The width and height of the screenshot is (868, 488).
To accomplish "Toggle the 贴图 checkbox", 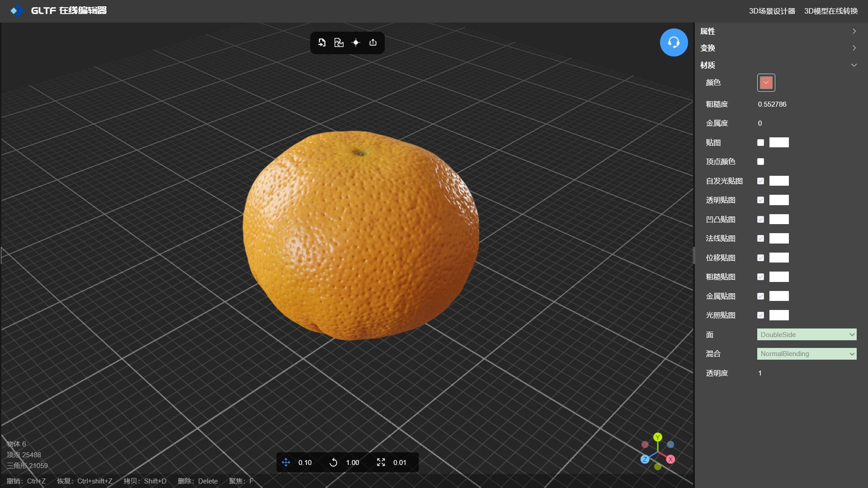I will pos(760,142).
